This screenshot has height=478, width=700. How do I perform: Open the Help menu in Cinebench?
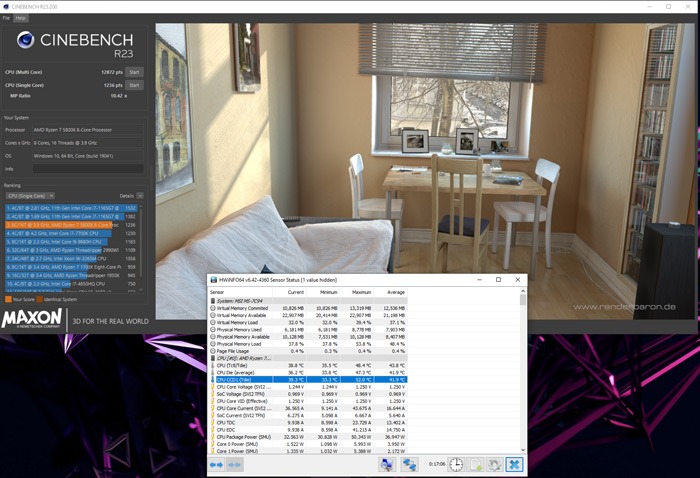(x=20, y=18)
